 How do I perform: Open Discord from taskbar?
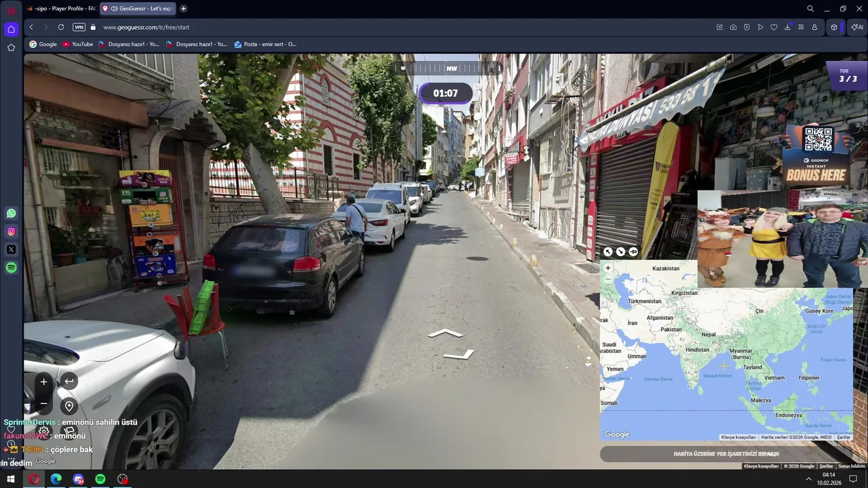(79, 479)
